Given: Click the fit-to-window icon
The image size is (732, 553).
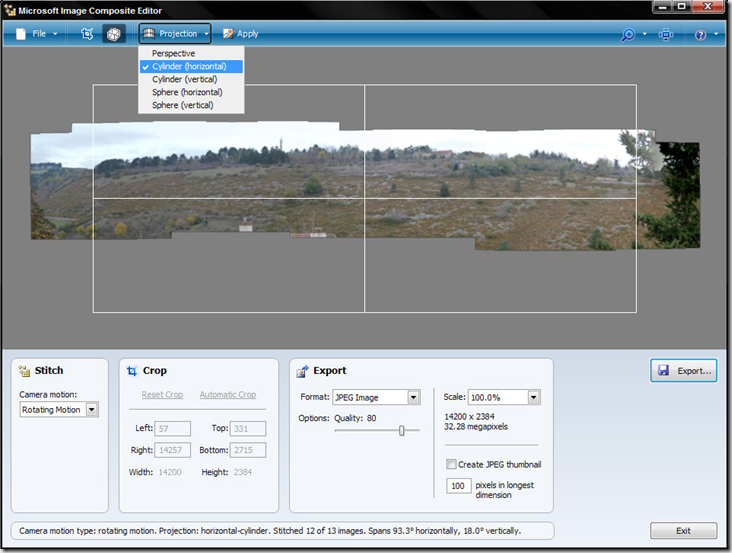Looking at the screenshot, I should pyautogui.click(x=666, y=35).
